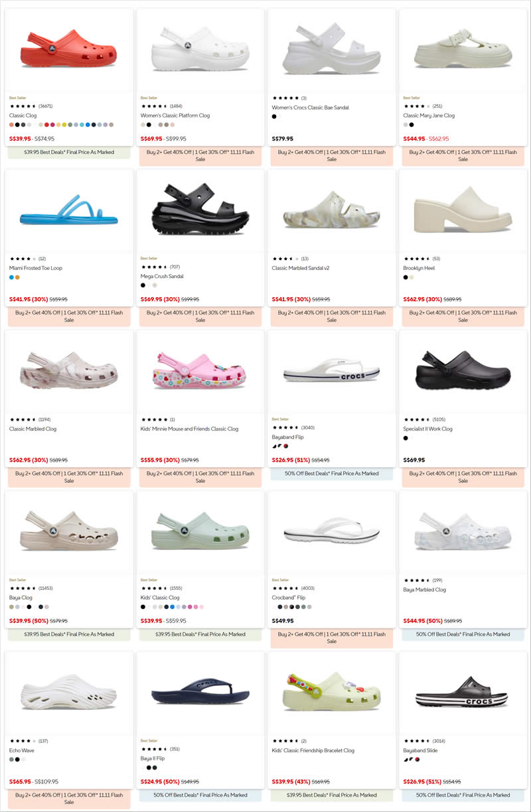Choose the black swatch under Echo Wave

point(17,759)
